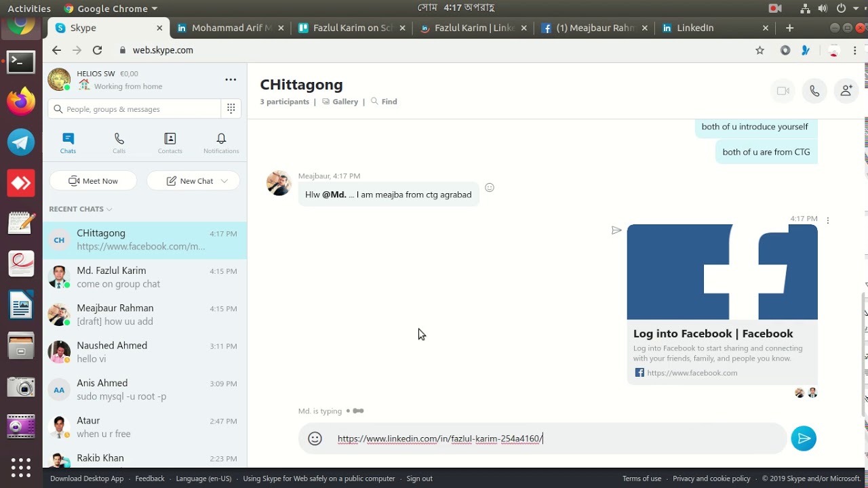
Task: Close the Skype browser tab
Action: 159,28
